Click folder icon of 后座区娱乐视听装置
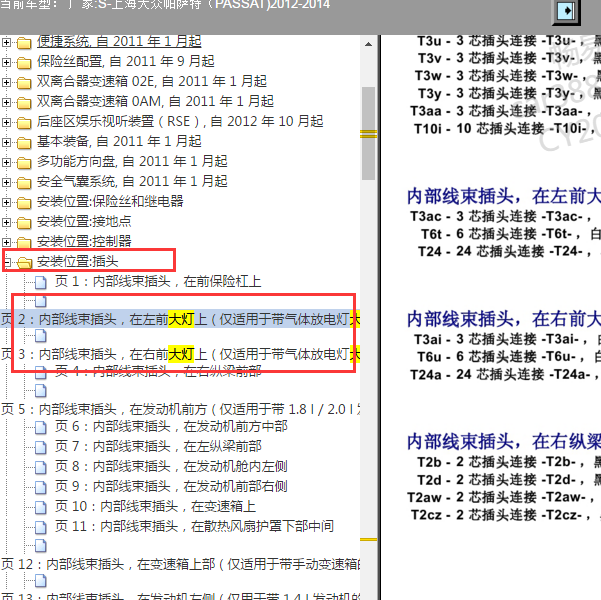Screen dimensions: 601x600 pos(24,123)
